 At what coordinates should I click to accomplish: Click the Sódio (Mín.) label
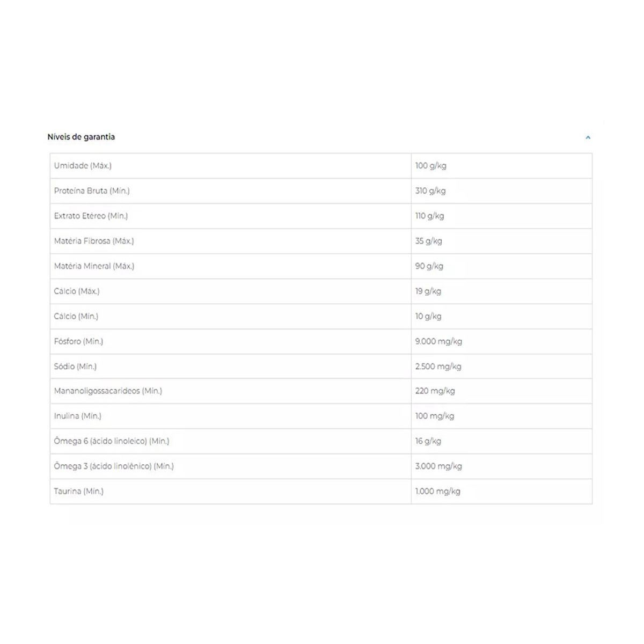[x=75, y=367]
